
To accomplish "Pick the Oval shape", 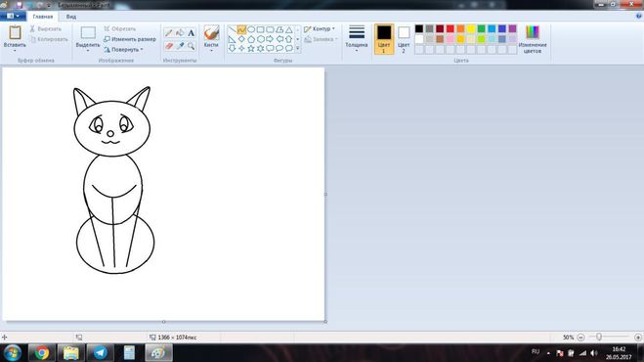I will 251,29.
